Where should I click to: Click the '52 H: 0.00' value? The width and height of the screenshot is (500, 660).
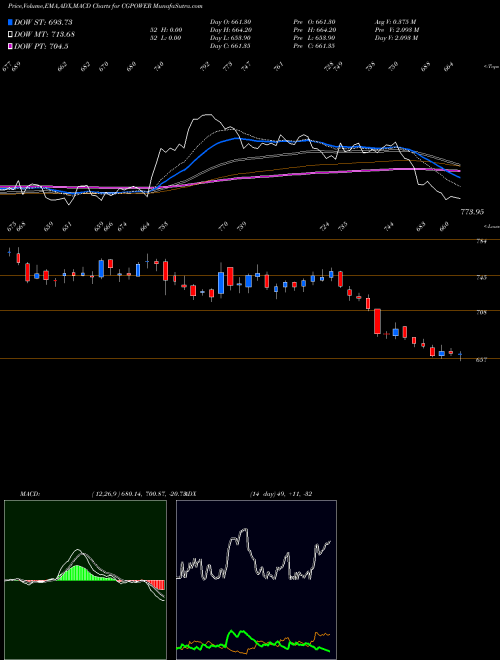(x=166, y=30)
